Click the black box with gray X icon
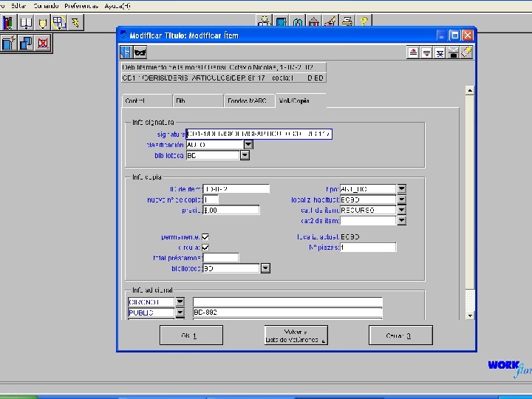The image size is (532, 399). [453, 52]
